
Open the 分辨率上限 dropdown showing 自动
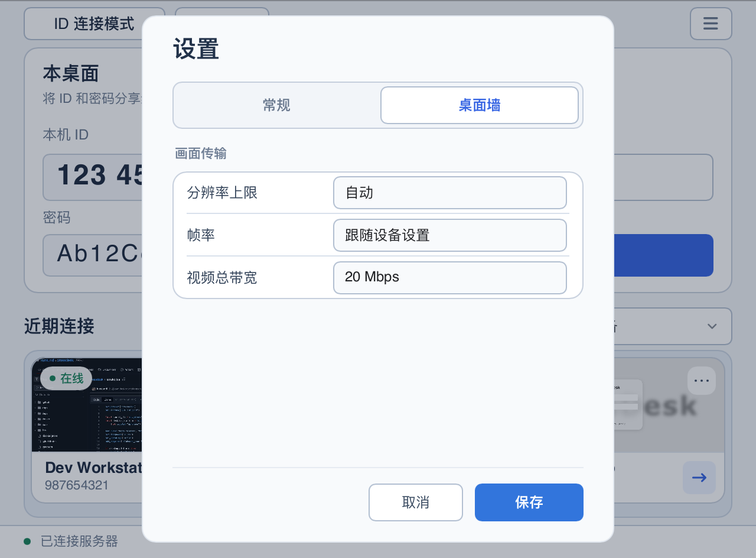[450, 193]
